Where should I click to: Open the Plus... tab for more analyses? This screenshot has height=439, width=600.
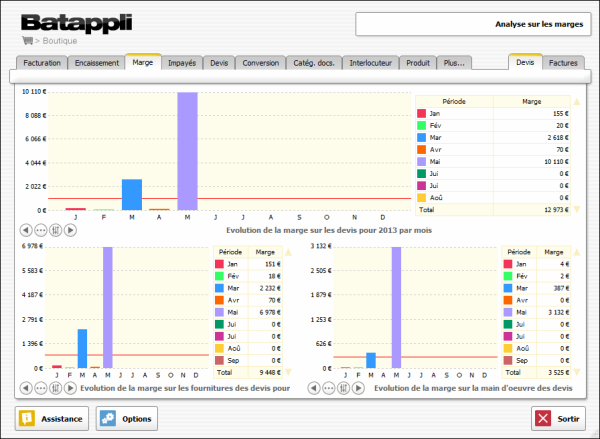pyautogui.click(x=453, y=63)
